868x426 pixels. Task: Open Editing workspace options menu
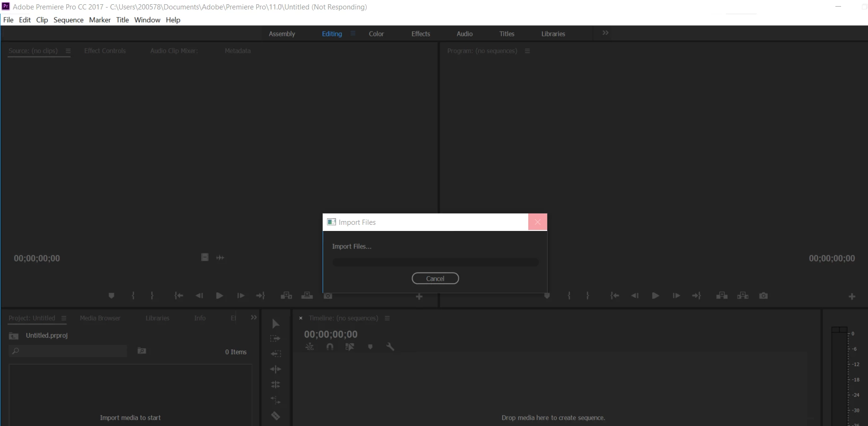click(352, 34)
